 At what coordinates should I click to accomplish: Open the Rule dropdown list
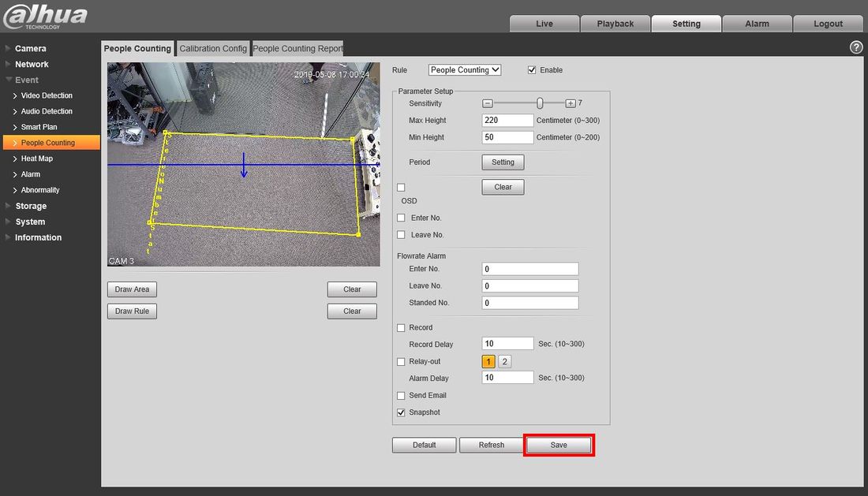[x=465, y=70]
